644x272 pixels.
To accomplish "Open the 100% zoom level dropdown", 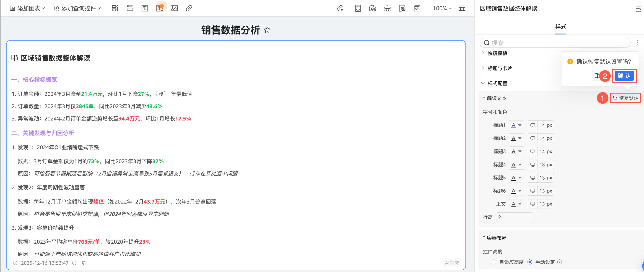I will 442,8.
